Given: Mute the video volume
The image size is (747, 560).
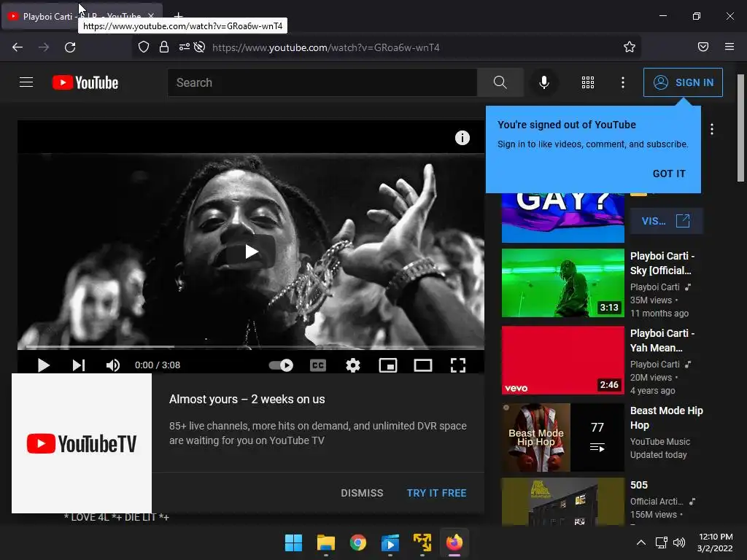Looking at the screenshot, I should tap(113, 365).
